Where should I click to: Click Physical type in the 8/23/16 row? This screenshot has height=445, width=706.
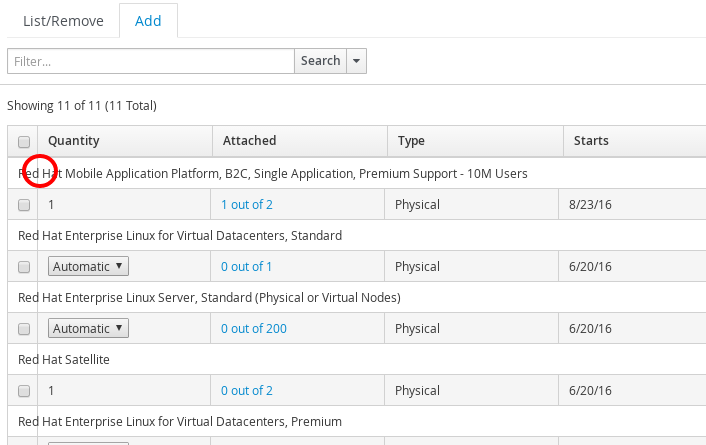(x=417, y=204)
